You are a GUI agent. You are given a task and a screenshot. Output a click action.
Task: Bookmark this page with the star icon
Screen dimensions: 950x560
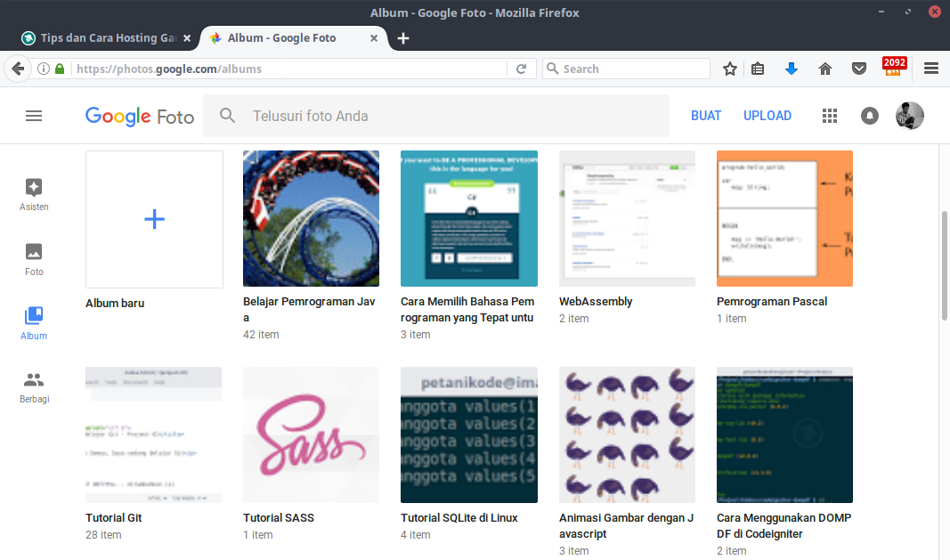[x=730, y=69]
